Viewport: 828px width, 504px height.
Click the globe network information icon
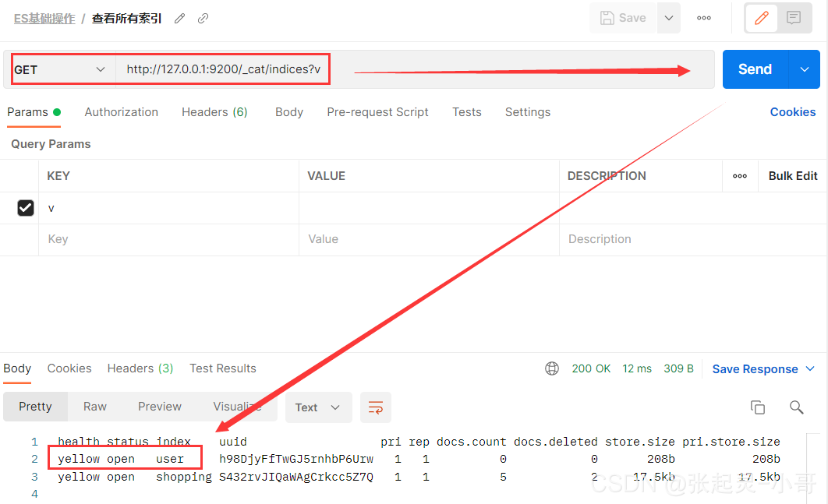(552, 368)
